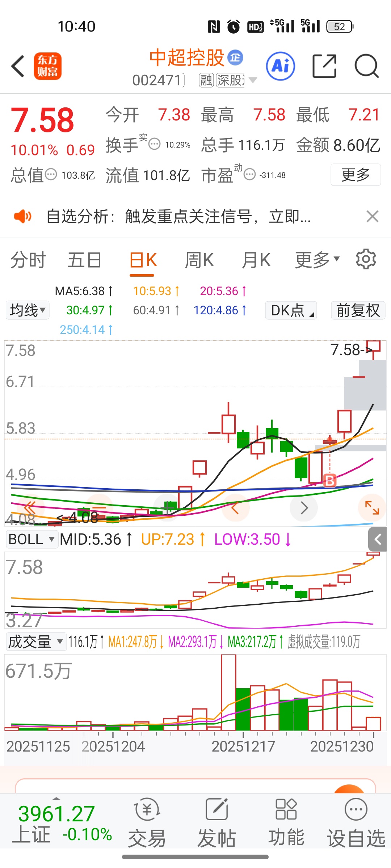This screenshot has height=868, width=391.
Task: Open 均线 indicator dropdown
Action: pos(28,310)
